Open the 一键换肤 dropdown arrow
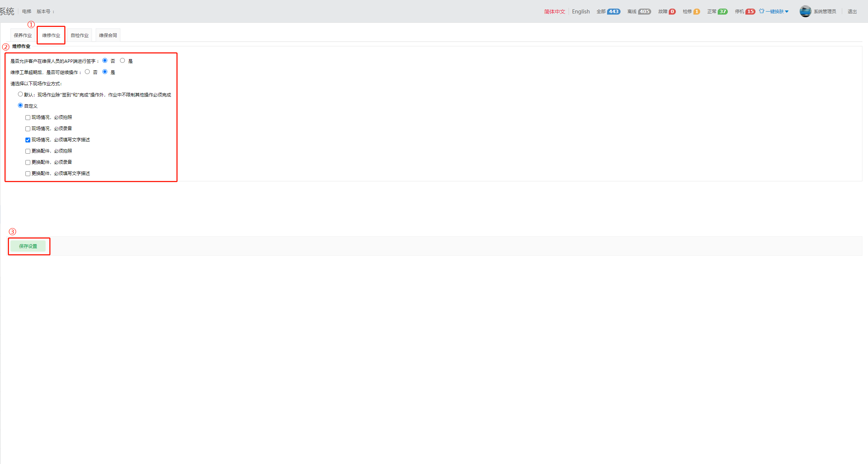 point(787,12)
